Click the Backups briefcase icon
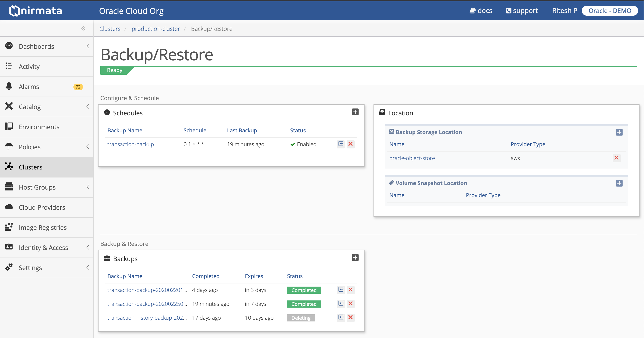This screenshot has width=644, height=338. coord(107,258)
